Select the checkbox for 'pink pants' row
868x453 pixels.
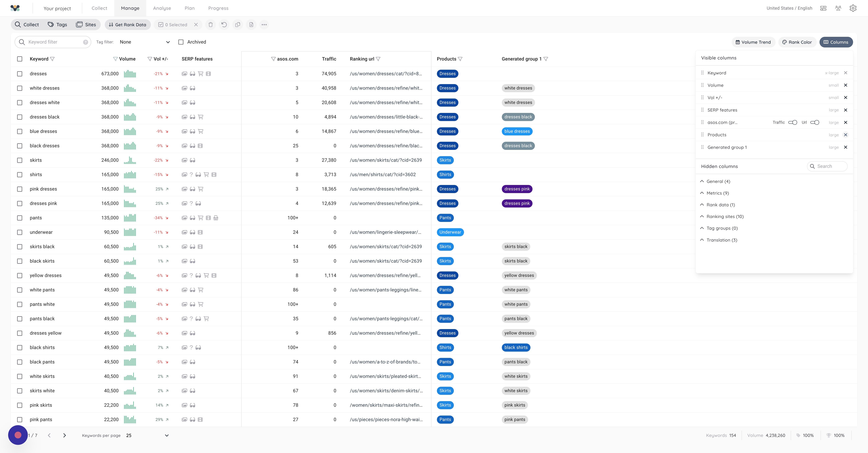click(19, 420)
